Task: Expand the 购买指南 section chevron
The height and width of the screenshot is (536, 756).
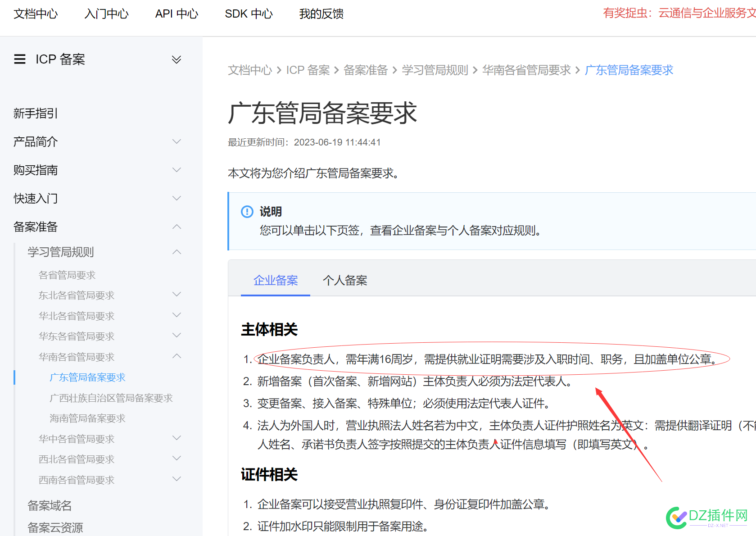Action: (177, 170)
